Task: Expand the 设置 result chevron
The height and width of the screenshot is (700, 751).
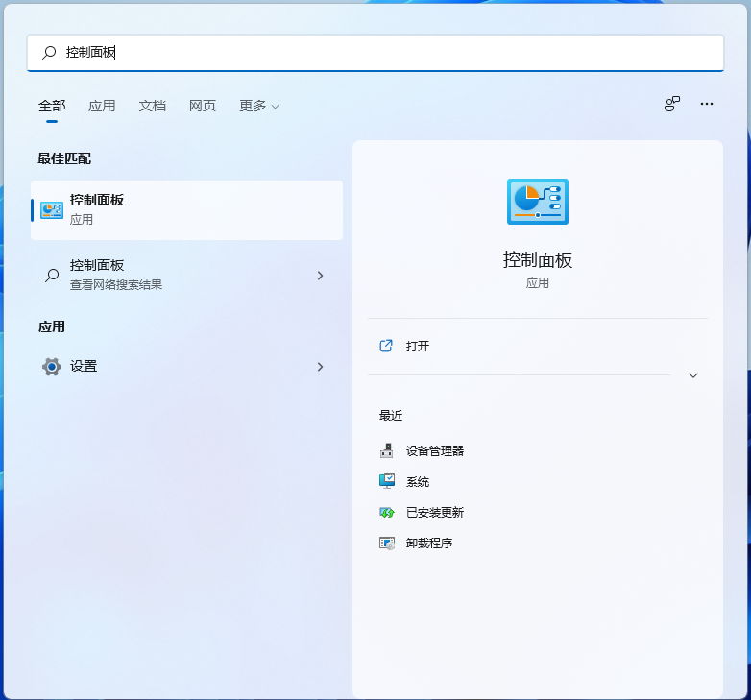Action: pyautogui.click(x=320, y=367)
